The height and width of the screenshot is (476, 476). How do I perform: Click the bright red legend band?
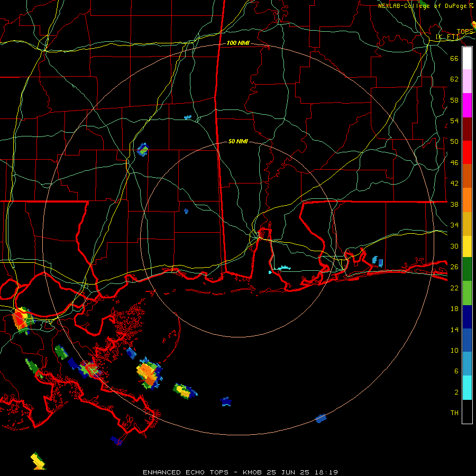click(467, 152)
